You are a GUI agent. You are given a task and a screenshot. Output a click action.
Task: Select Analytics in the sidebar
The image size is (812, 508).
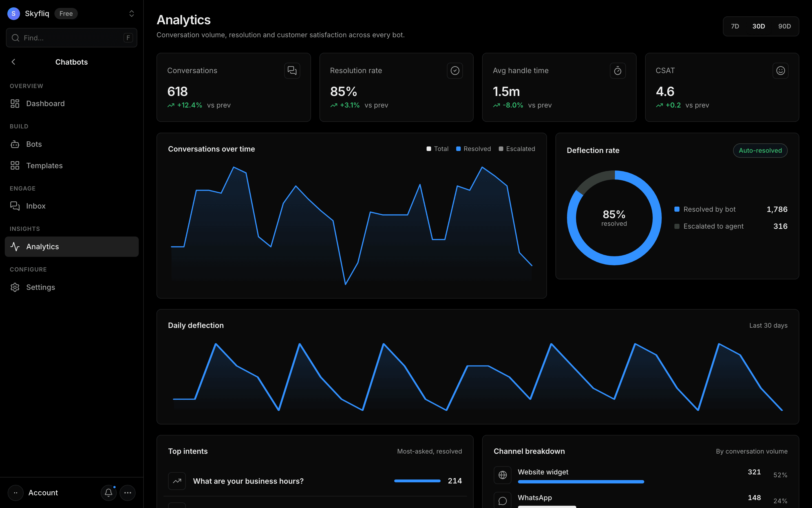(x=71, y=247)
